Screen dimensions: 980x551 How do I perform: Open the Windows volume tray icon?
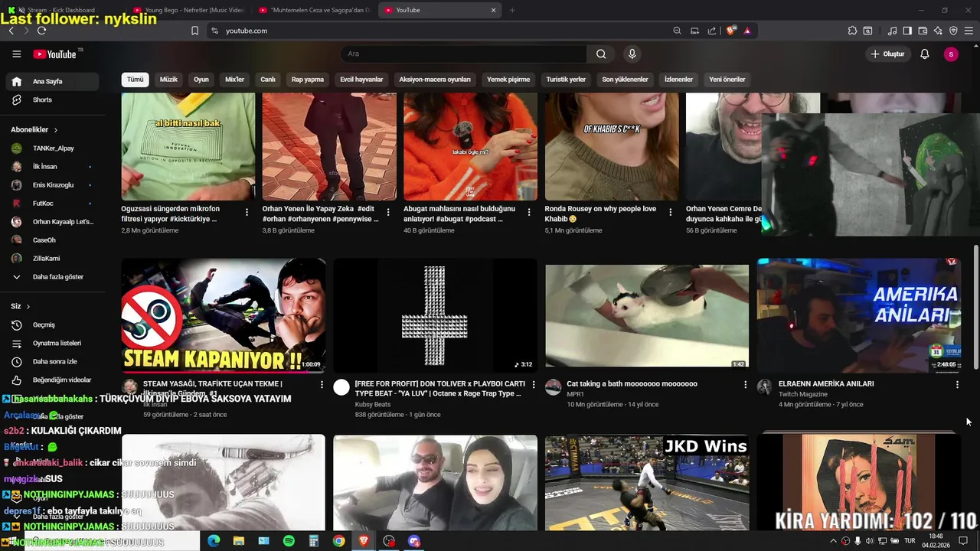(869, 541)
